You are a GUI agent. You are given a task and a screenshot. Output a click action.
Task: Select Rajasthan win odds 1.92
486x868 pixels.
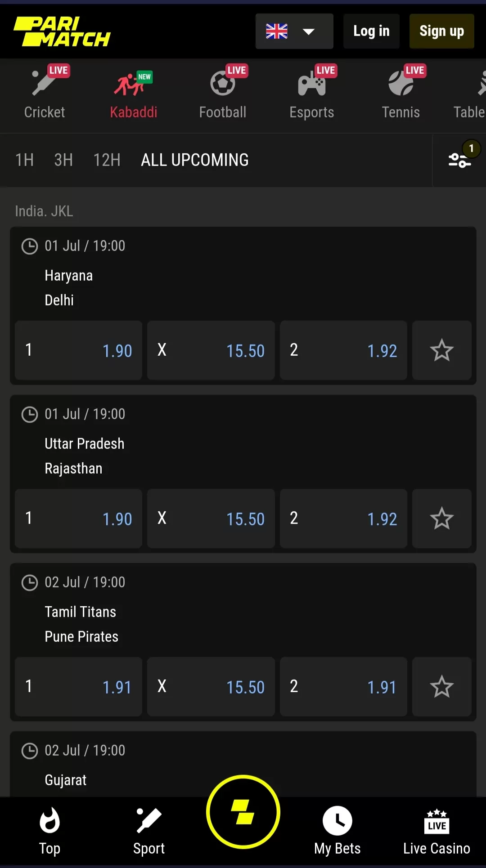point(343,519)
